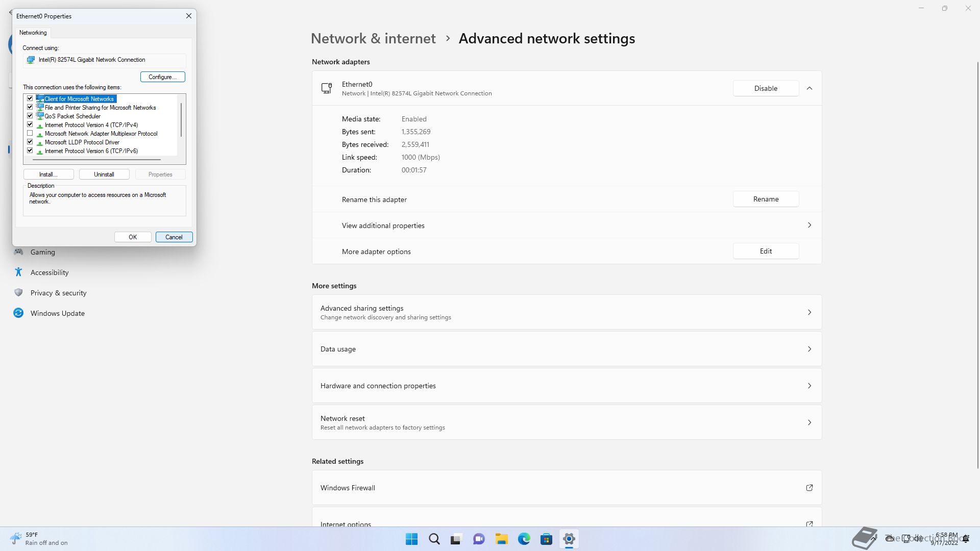The height and width of the screenshot is (551, 980).
Task: Click the Rename adapter button
Action: point(766,199)
